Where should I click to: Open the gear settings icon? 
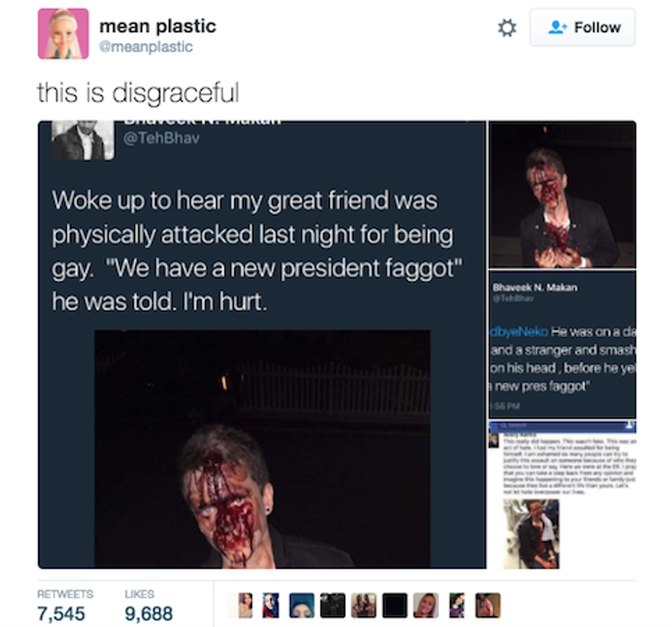click(507, 28)
